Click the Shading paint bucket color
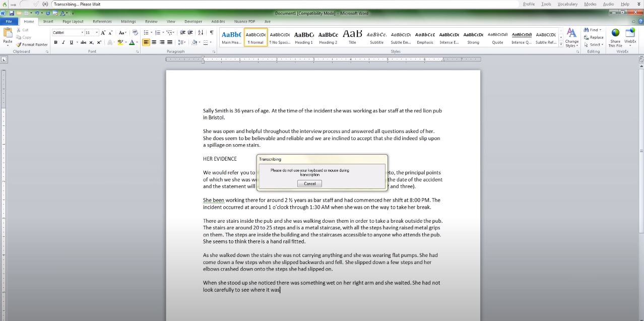 (x=195, y=42)
